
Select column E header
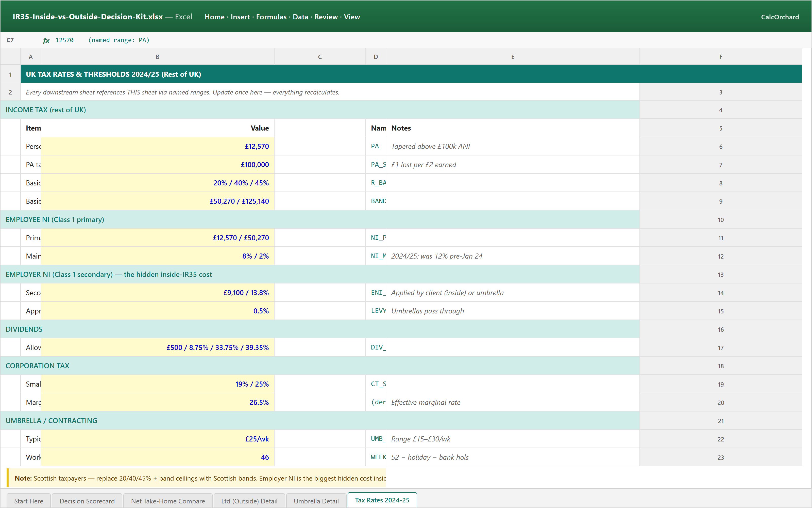point(513,56)
